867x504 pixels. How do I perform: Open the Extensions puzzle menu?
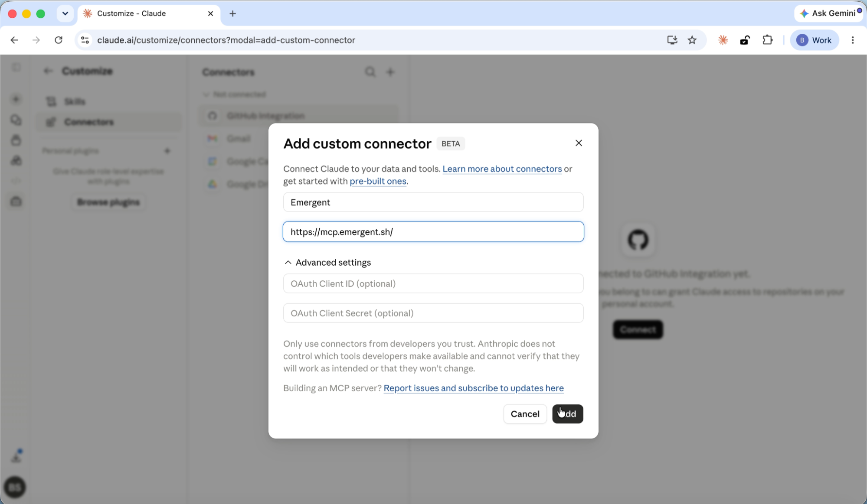point(767,40)
